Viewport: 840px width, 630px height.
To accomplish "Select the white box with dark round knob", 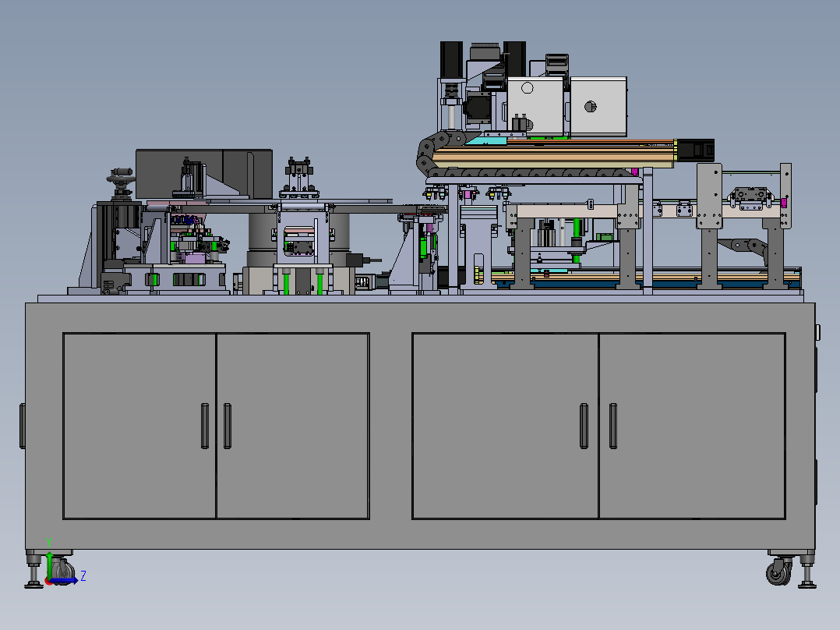I will pos(598,106).
